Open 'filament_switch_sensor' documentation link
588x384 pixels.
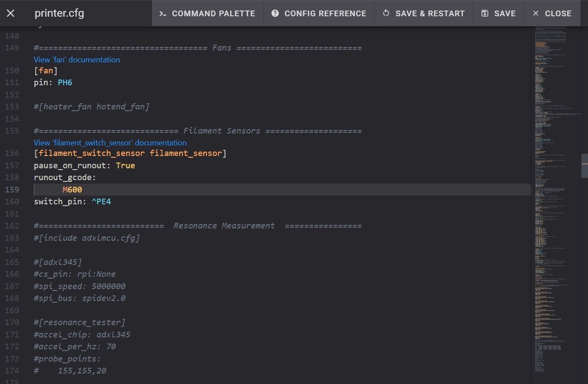(110, 143)
